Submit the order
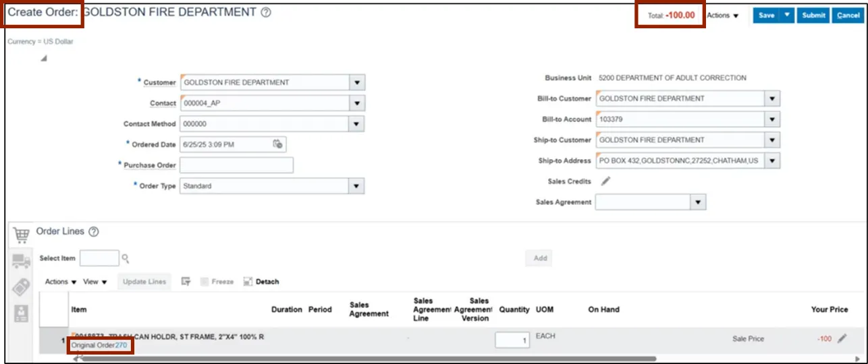 [x=813, y=16]
